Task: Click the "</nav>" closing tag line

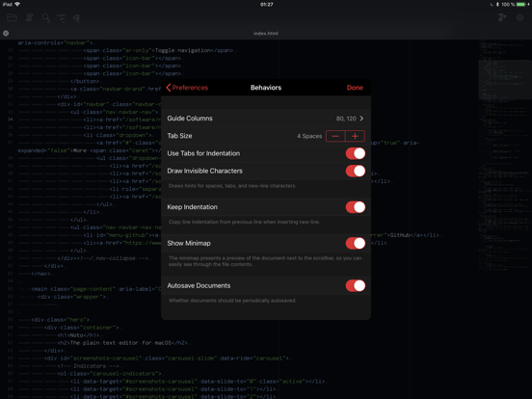Action: pyautogui.click(x=40, y=274)
